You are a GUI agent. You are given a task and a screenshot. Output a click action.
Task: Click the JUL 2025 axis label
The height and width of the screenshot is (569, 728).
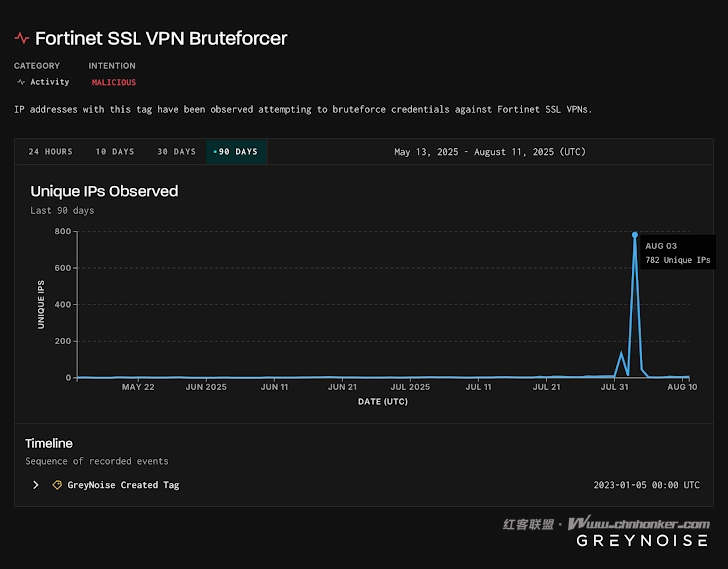(410, 387)
